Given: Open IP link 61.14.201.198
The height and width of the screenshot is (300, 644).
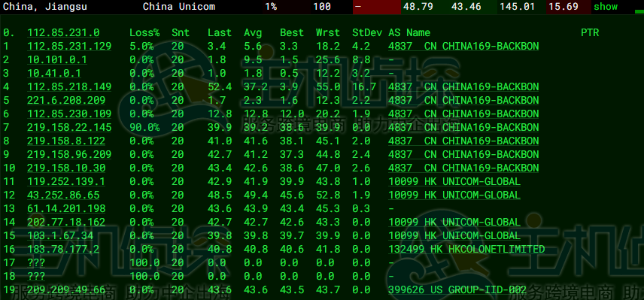Looking at the screenshot, I should 66,209.
